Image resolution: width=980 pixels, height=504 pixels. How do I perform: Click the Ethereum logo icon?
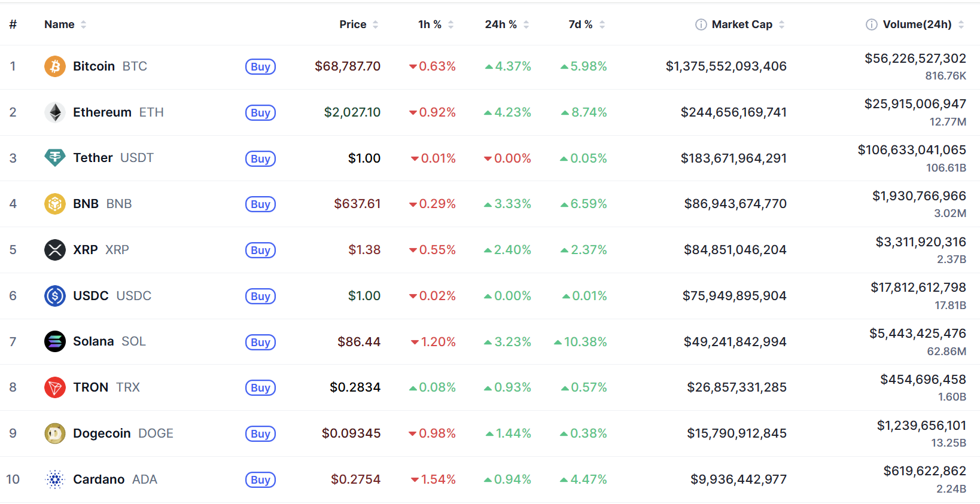[x=55, y=112]
